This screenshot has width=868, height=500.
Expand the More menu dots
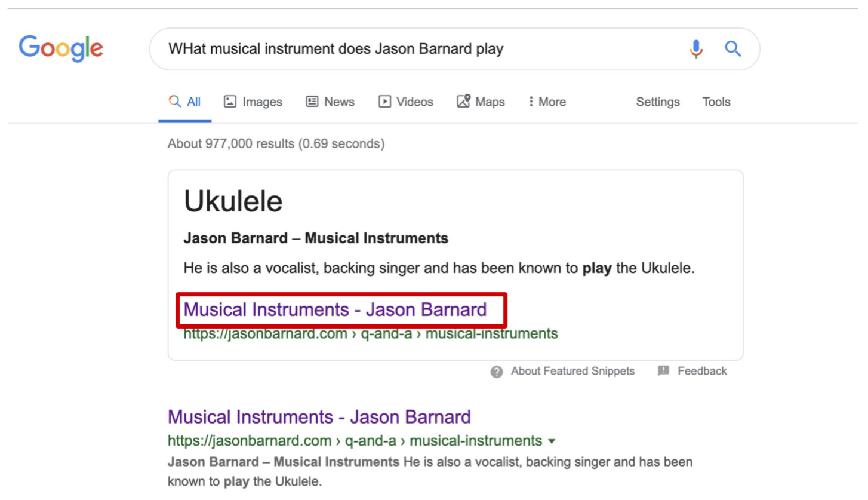click(531, 102)
